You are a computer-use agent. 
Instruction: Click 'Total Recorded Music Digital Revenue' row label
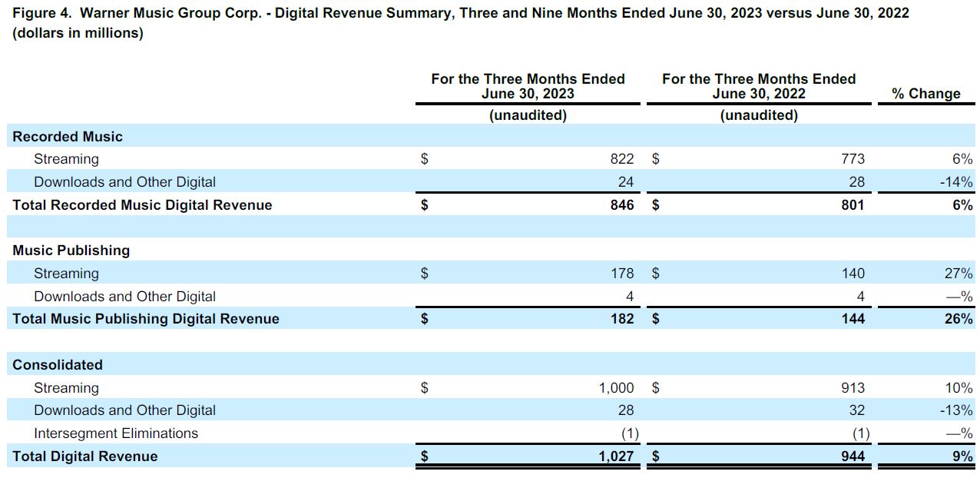(x=142, y=205)
